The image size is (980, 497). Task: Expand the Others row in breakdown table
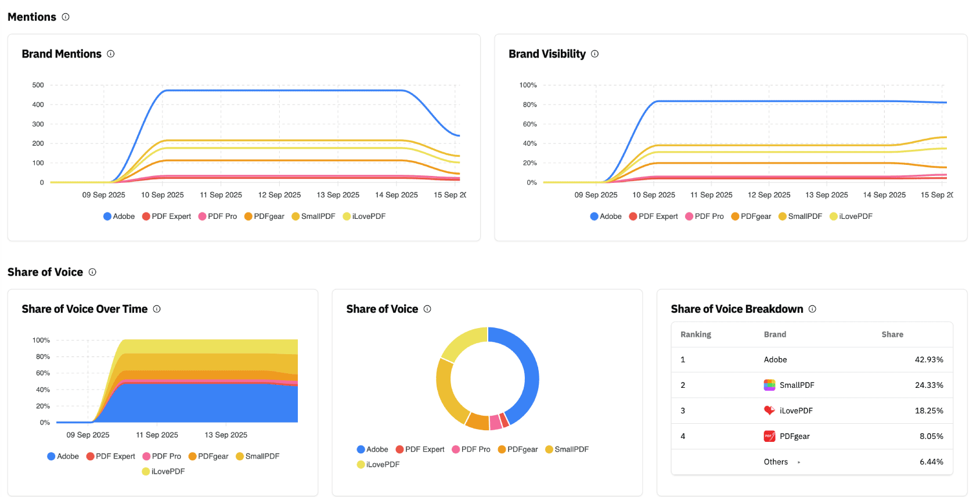[799, 462]
